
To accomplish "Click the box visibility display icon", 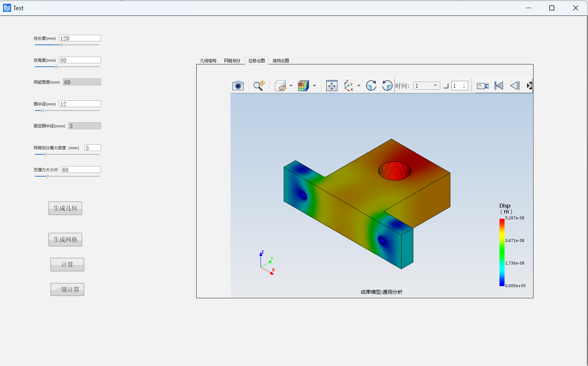I will (280, 86).
